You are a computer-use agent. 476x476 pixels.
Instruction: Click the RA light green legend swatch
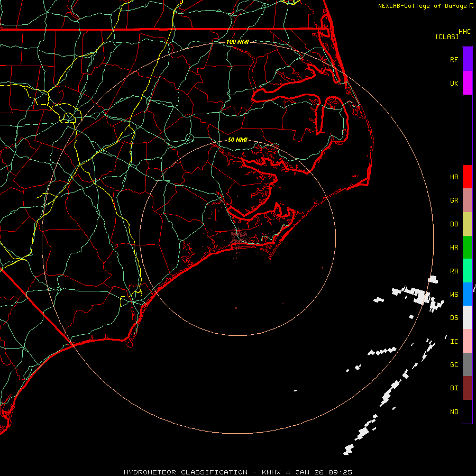click(467, 271)
